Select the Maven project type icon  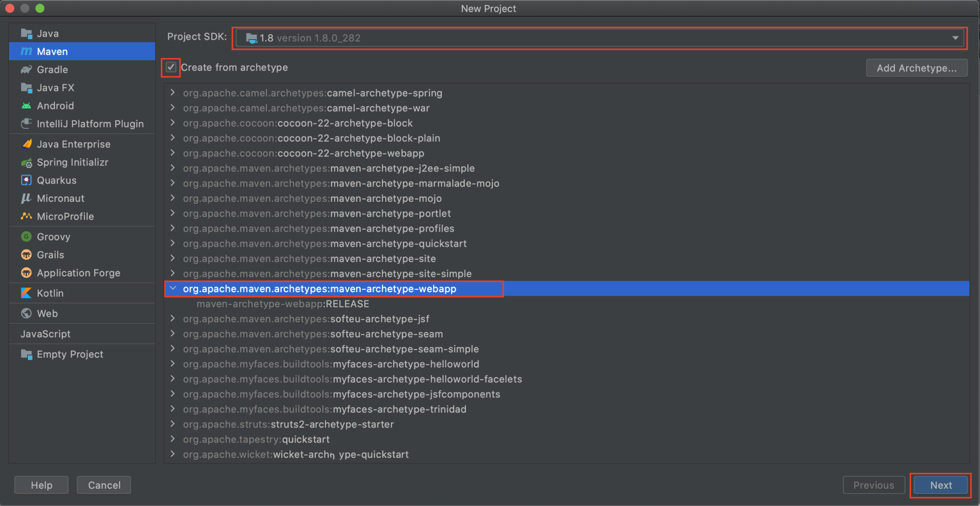(27, 51)
